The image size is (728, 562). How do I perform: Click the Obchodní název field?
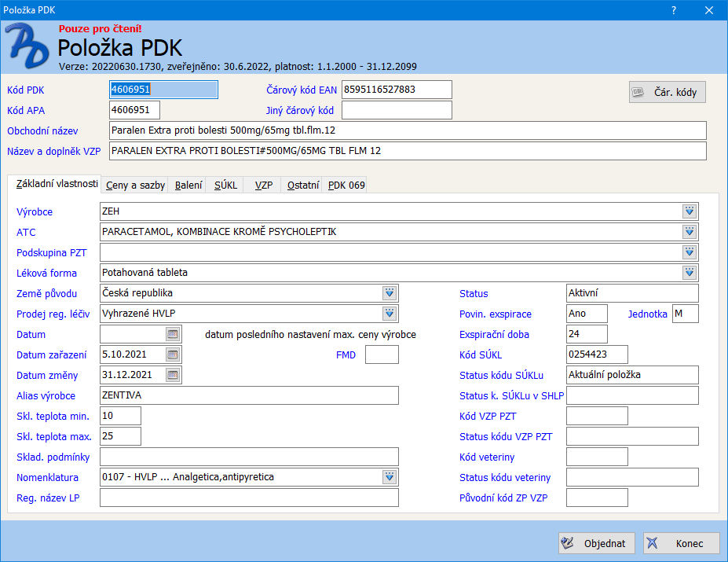tap(408, 130)
